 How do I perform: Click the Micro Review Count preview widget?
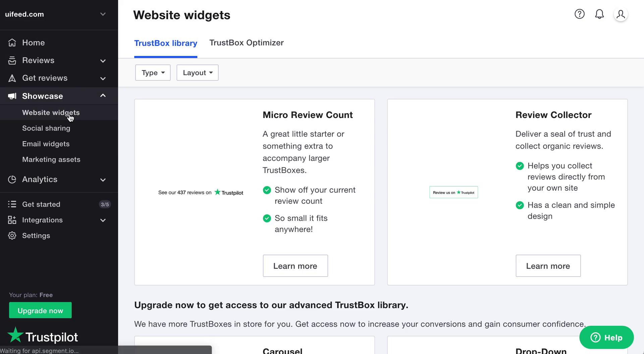201,192
